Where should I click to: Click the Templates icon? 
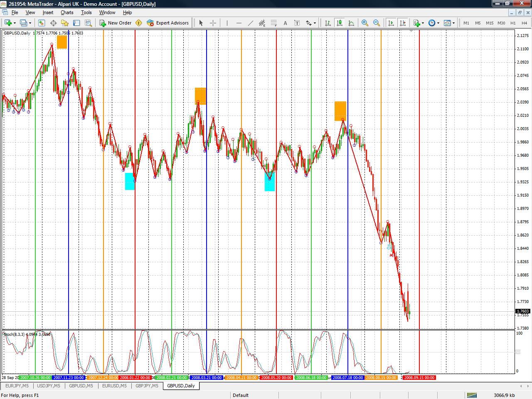(x=447, y=23)
